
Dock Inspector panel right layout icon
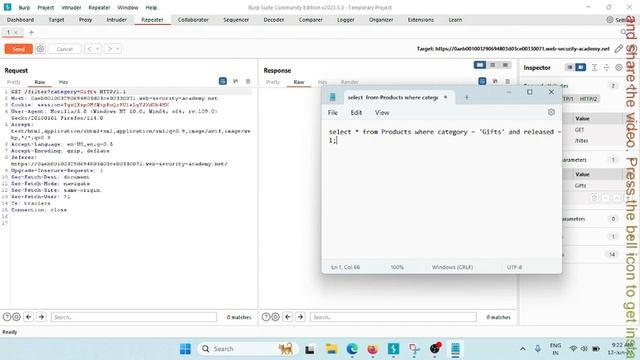[x=580, y=67]
